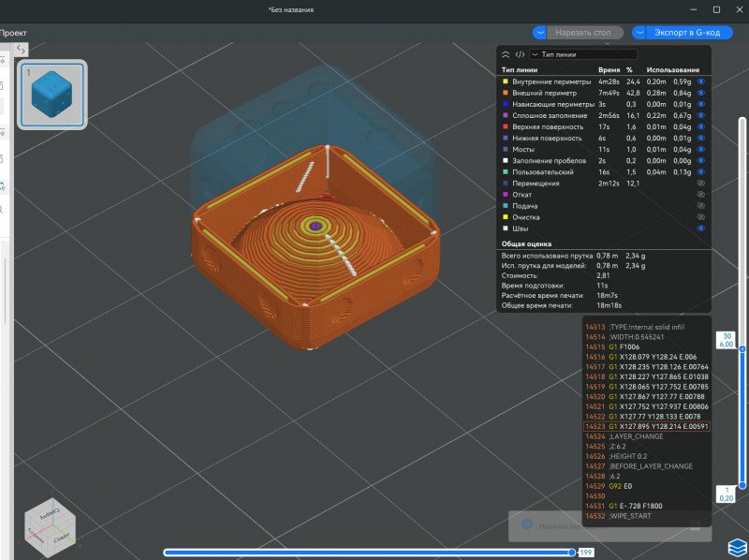Click the layers icon at bottom right
This screenshot has height=560, width=749.
tap(737, 546)
